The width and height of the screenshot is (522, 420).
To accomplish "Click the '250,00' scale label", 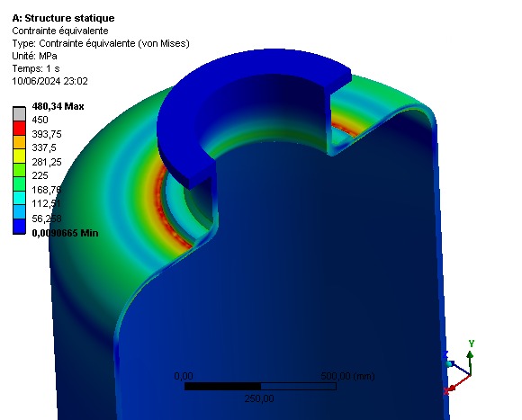I will click(259, 398).
